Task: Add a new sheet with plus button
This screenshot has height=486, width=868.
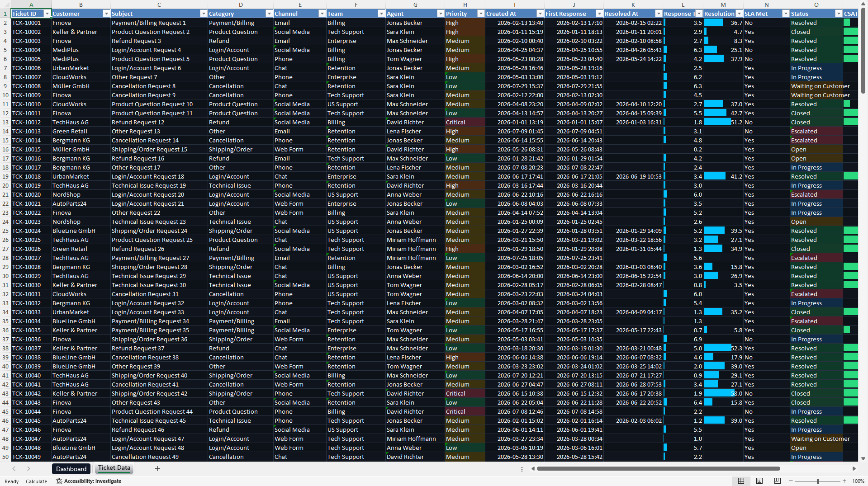Action: click(x=157, y=469)
